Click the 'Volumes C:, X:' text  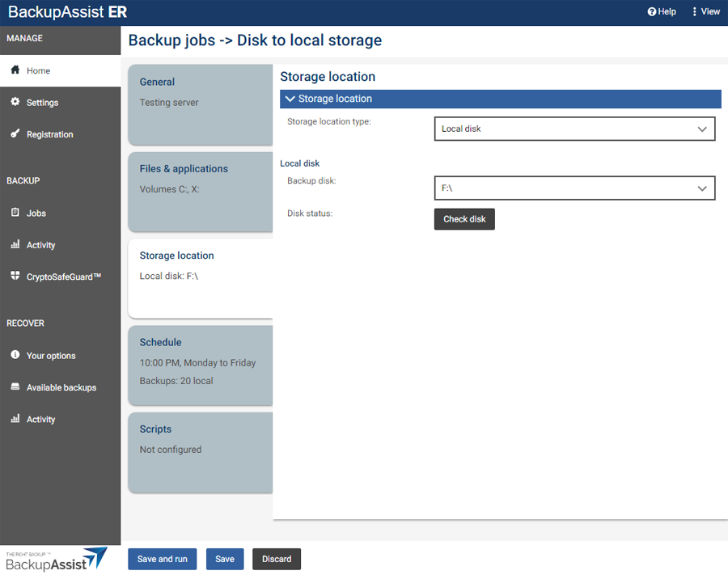click(x=170, y=189)
